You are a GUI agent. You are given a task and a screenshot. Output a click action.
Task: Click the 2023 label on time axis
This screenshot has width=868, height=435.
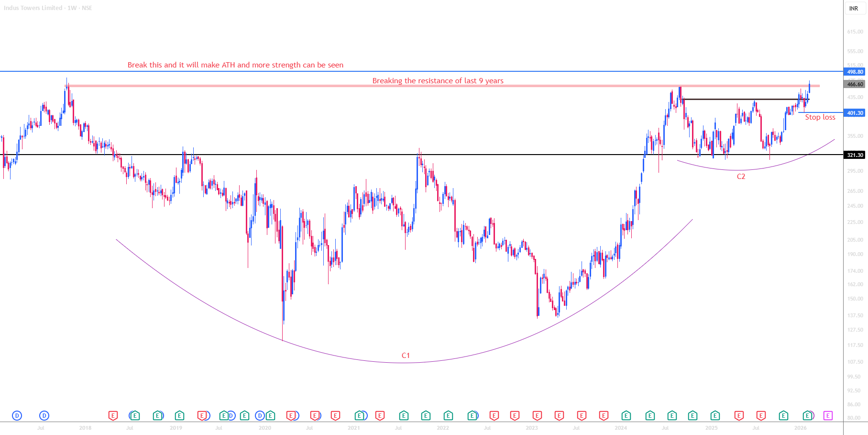[x=532, y=428]
